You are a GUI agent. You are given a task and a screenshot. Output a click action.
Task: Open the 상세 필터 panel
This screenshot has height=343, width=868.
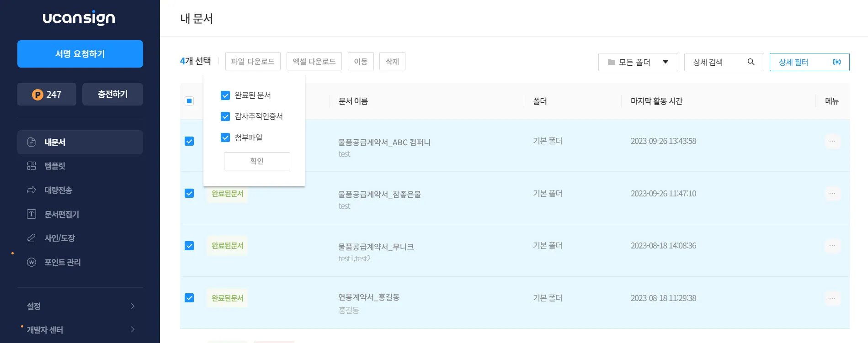point(809,62)
